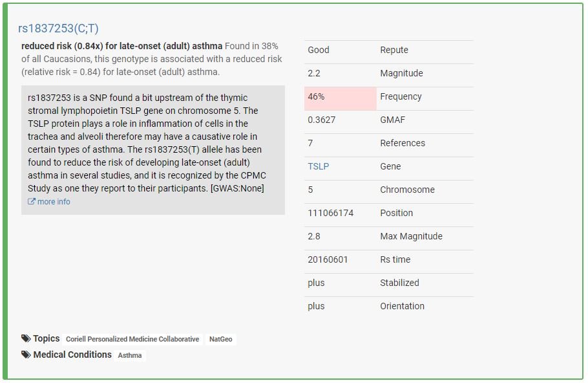
Task: Click the bold reduced risk summary heading
Action: 121,46
